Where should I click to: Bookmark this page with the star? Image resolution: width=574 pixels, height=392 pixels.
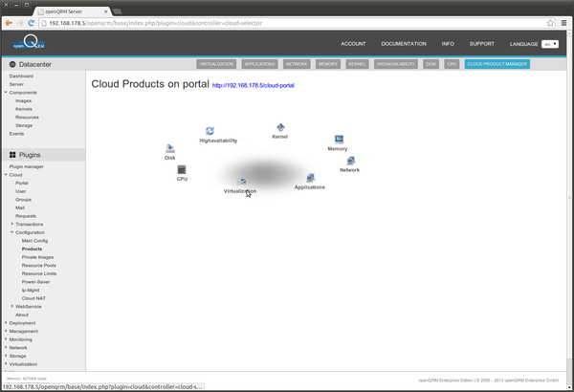[x=550, y=23]
